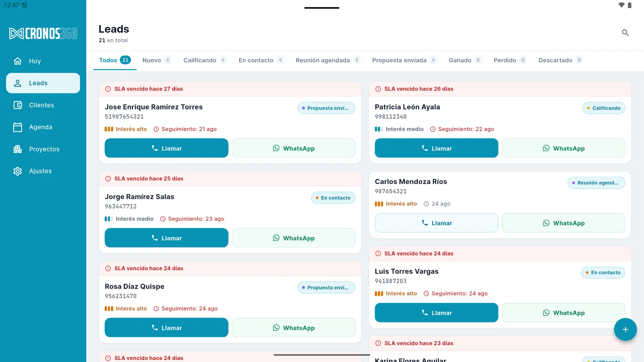This screenshot has height=362, width=644.
Task: Call Jose Enrique Ramirez Torres with Llamar
Action: [x=166, y=148]
